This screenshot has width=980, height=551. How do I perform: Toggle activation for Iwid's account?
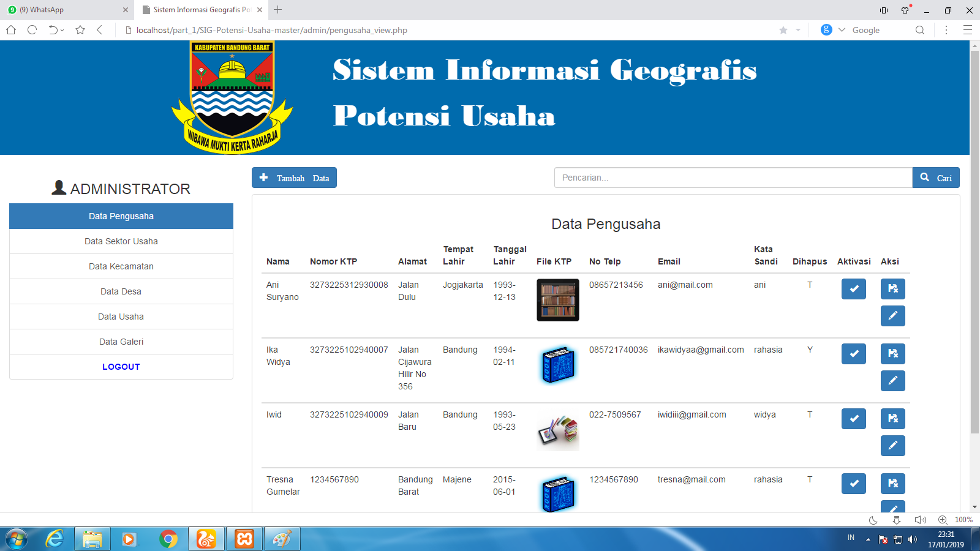853,419
